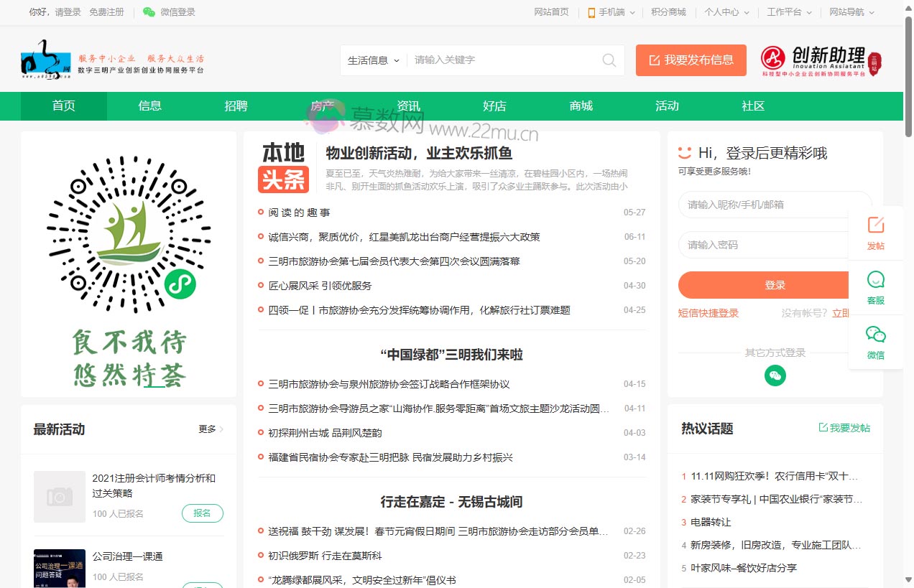914x588 pixels.
Task: Click the pencil icon on 我要发布信息 button
Action: [655, 60]
